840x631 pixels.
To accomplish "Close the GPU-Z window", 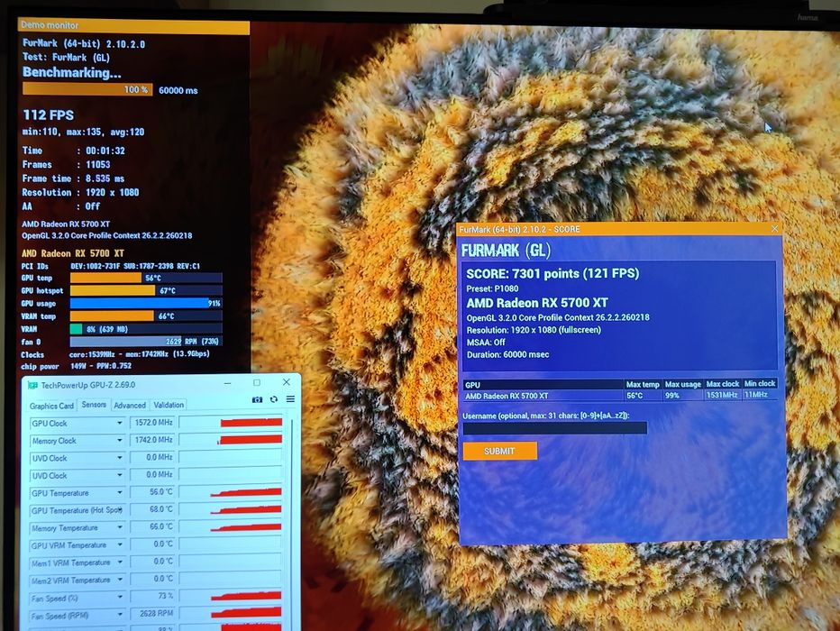I will [x=286, y=382].
